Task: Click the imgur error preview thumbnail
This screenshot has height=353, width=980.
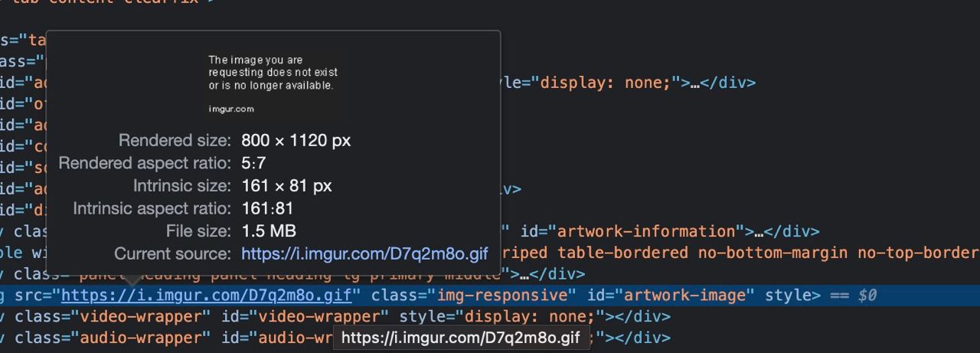Action: [x=273, y=83]
